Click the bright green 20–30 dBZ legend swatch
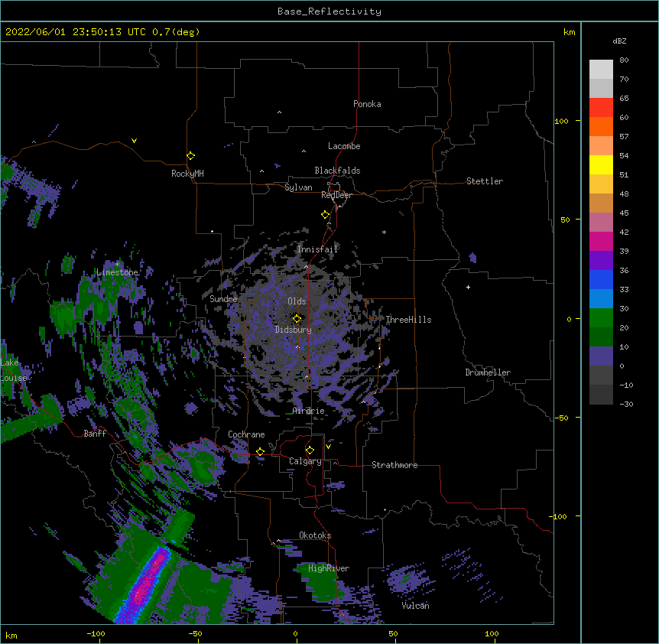This screenshot has height=644, width=659. click(x=601, y=318)
